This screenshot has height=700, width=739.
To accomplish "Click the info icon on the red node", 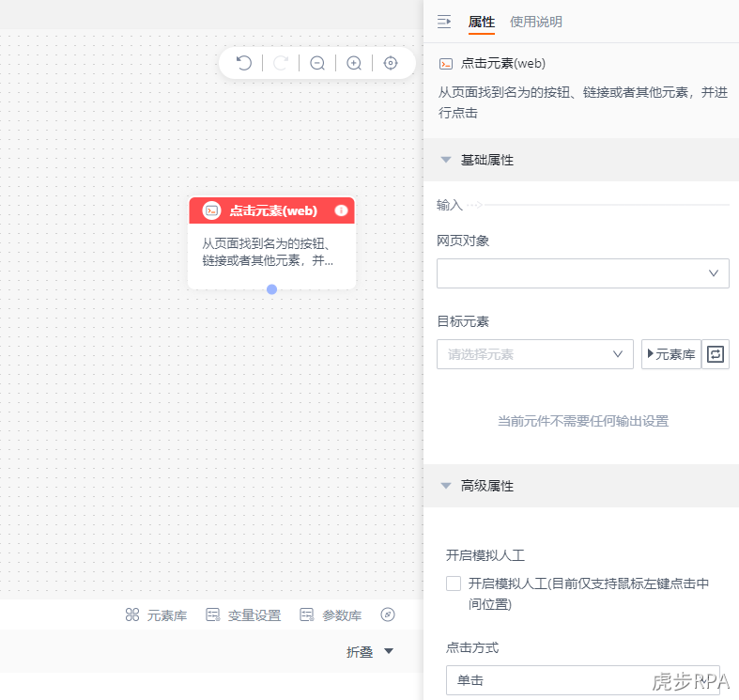I will (341, 210).
